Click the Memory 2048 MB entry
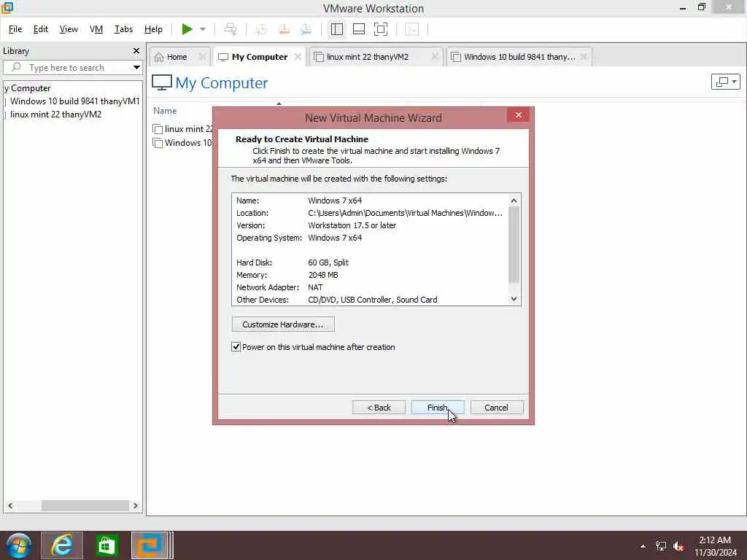 (x=323, y=275)
